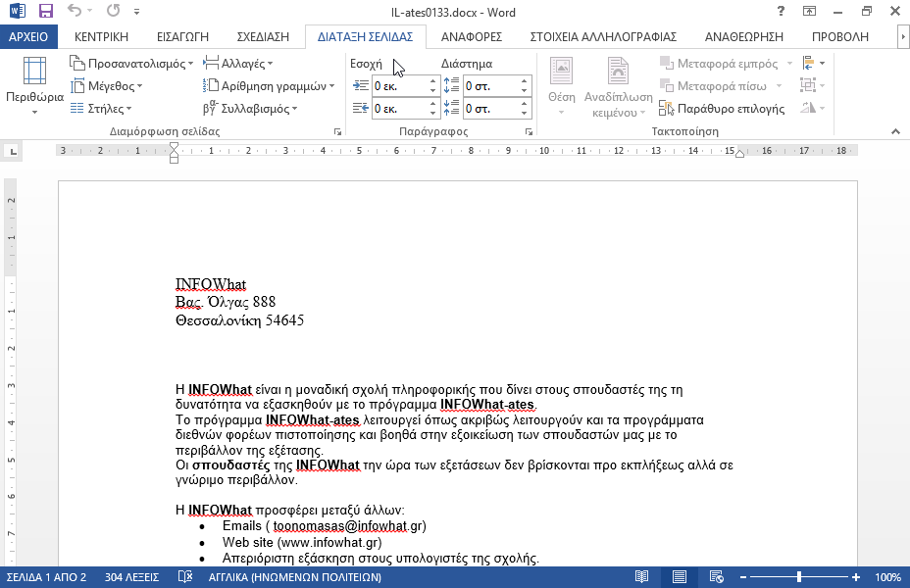
Task: Click the Θέση position button
Action: point(561,86)
